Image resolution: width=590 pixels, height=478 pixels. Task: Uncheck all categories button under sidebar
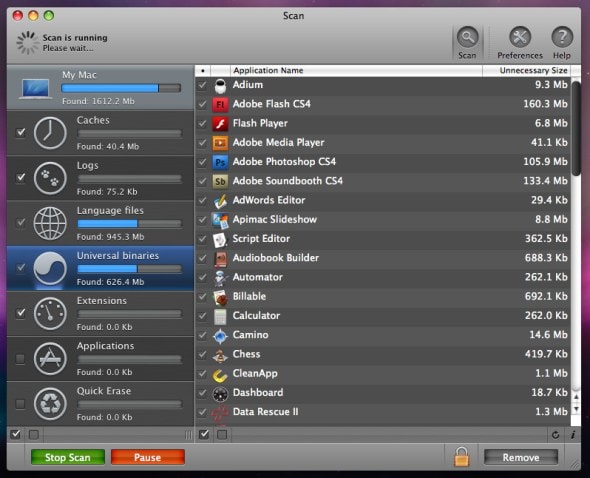pyautogui.click(x=34, y=435)
